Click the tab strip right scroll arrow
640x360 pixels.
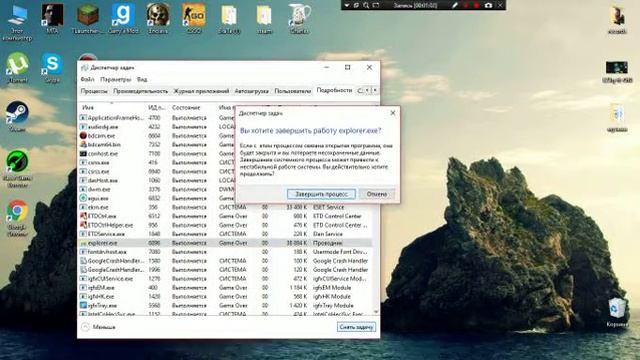click(375, 90)
